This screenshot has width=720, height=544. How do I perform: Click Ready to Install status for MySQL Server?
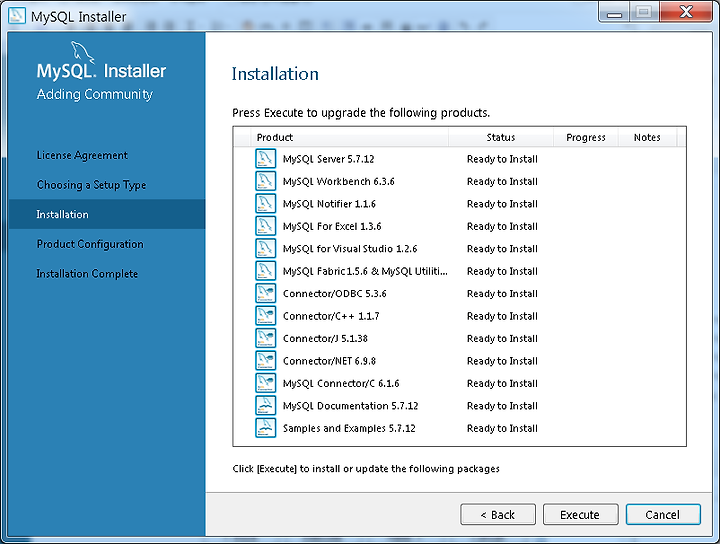click(x=502, y=159)
